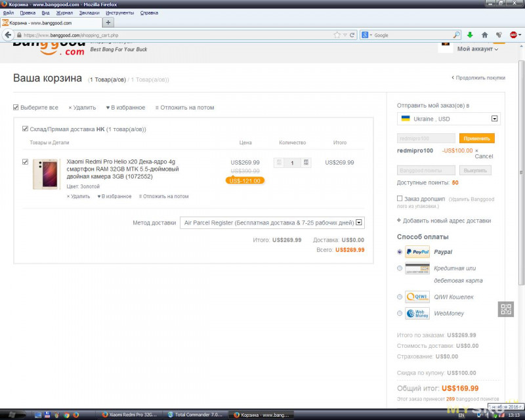Open the Закладки menu
The width and height of the screenshot is (525, 420).
click(x=89, y=12)
